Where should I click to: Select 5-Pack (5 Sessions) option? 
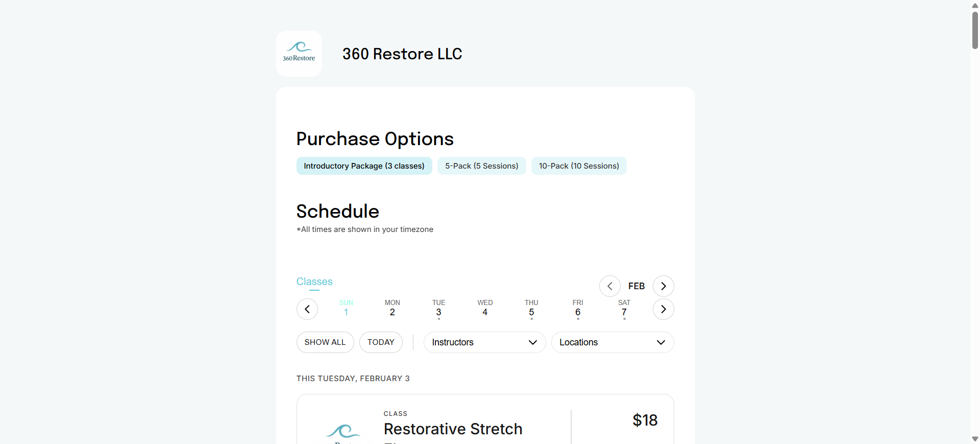482,166
